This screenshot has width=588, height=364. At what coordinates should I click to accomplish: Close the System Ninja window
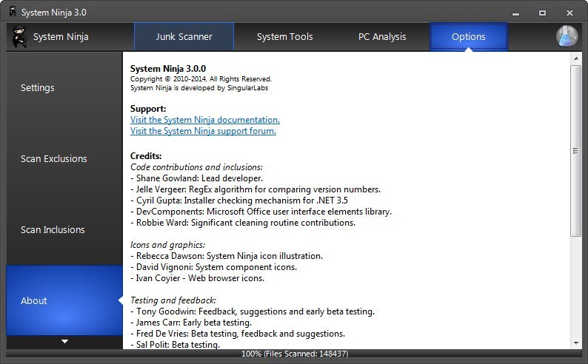[569, 13]
